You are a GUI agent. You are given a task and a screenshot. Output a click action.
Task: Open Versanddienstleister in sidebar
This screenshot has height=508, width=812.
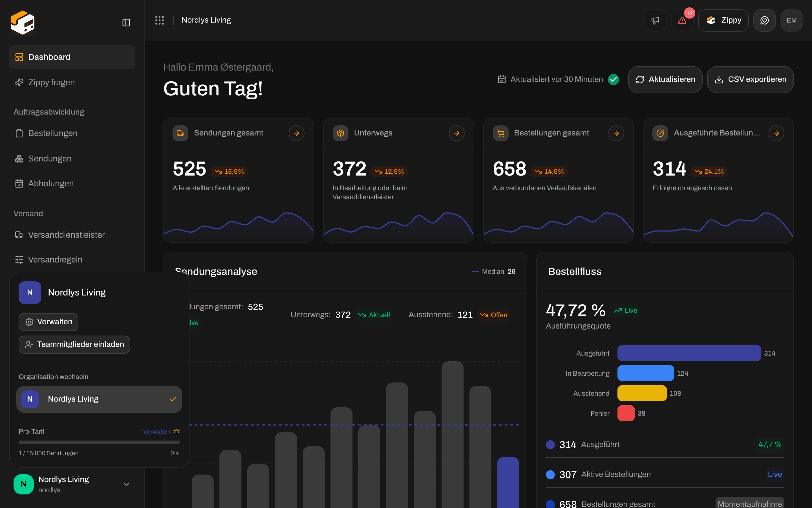(x=72, y=235)
